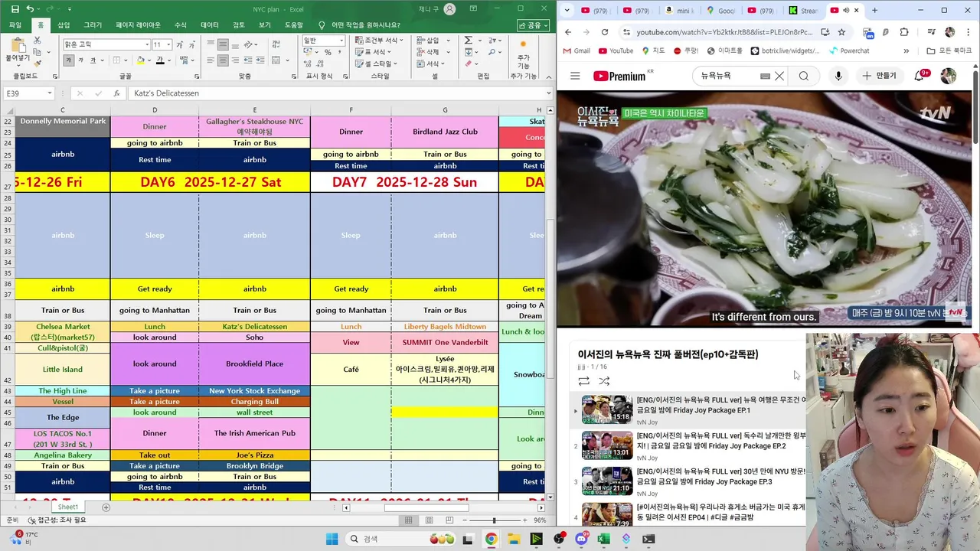The height and width of the screenshot is (551, 980).
Task: Toggle italic formatting in Excel
Action: [x=80, y=60]
